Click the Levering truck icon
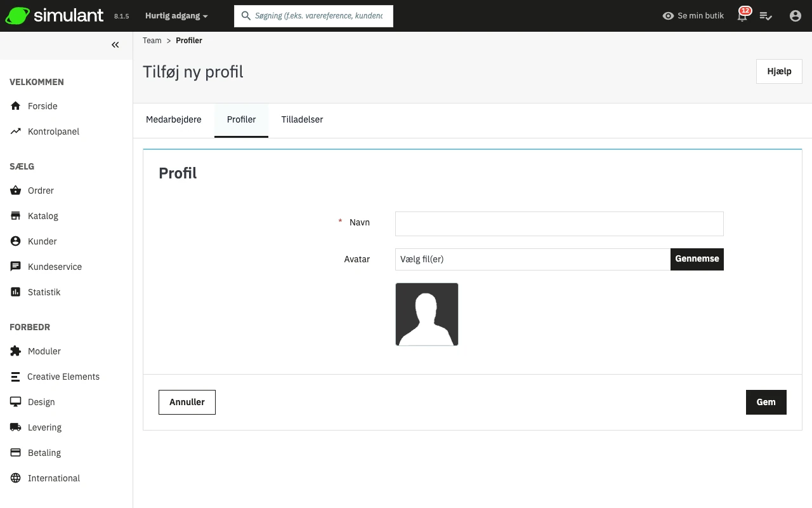 tap(16, 427)
